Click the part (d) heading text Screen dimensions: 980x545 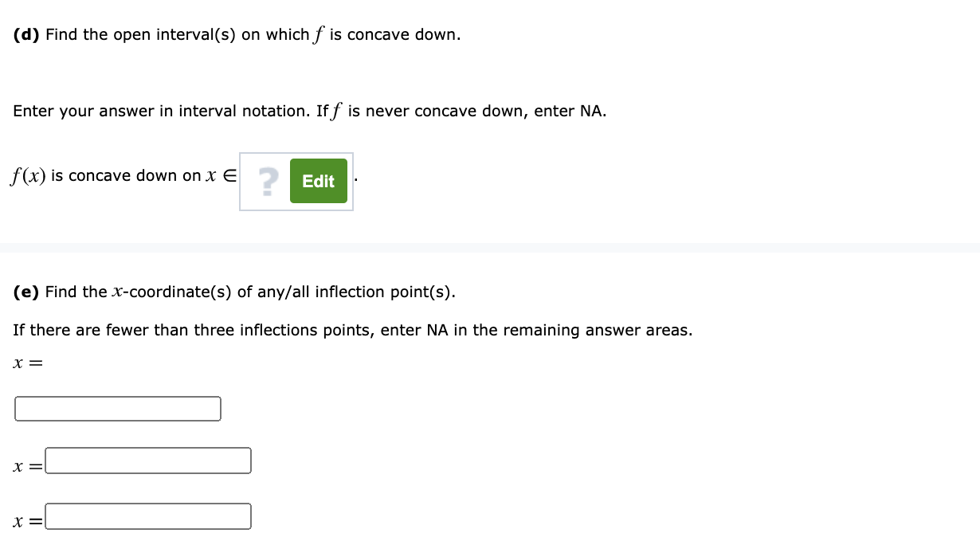pyautogui.click(x=235, y=33)
